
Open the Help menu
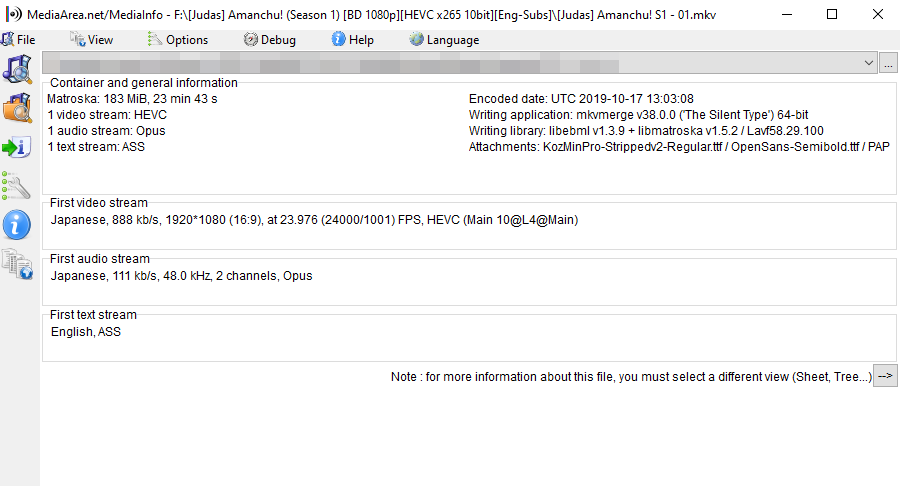pos(353,40)
